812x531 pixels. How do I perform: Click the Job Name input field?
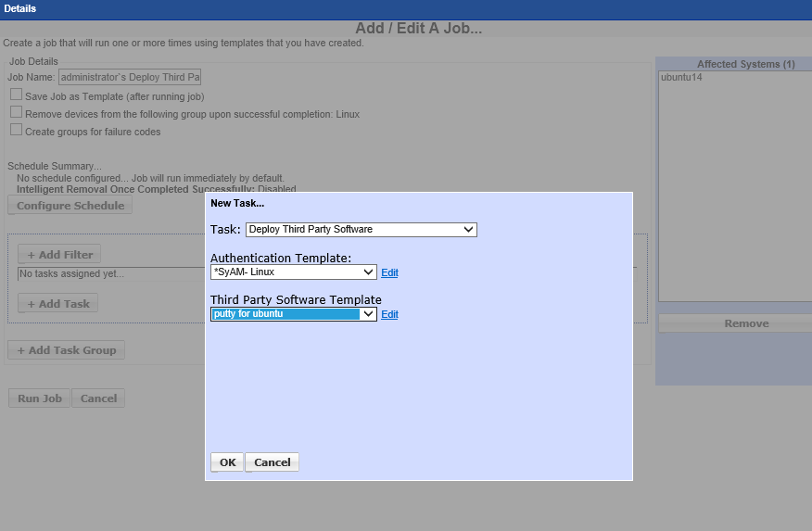[x=129, y=78]
